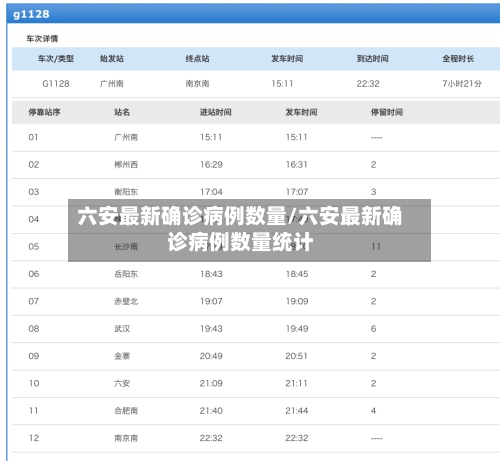The image size is (500, 461).
Task: Click the 停靠站序 column header
Action: tap(44, 112)
